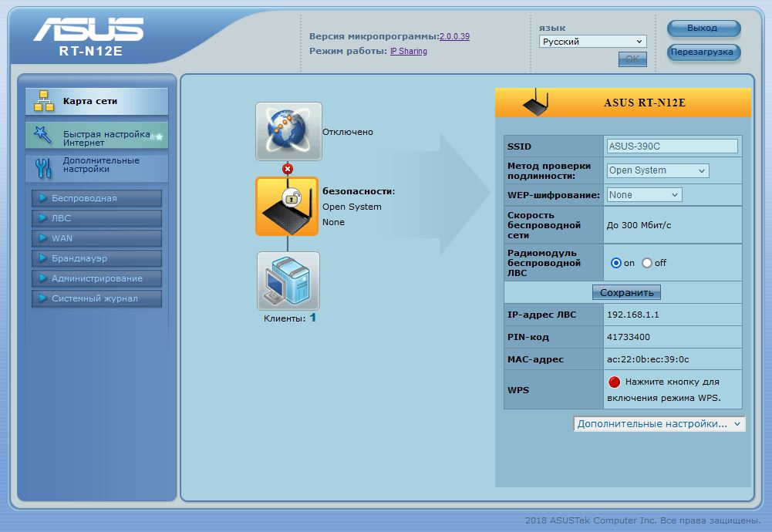The height and width of the screenshot is (532, 772).
Task: Click MAC address ac:22:0b:ec:39:0c
Action: 648,359
